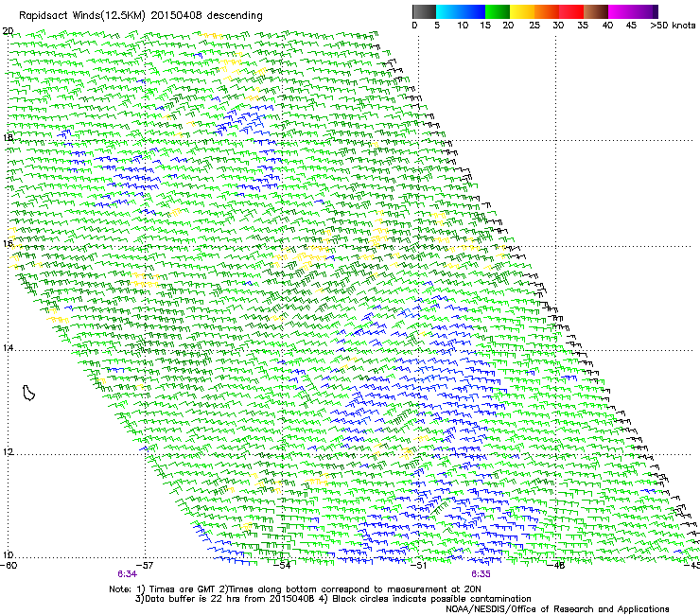700x615 pixels.
Task: Click the Barbados island outline on the map
Action: pyautogui.click(x=28, y=393)
